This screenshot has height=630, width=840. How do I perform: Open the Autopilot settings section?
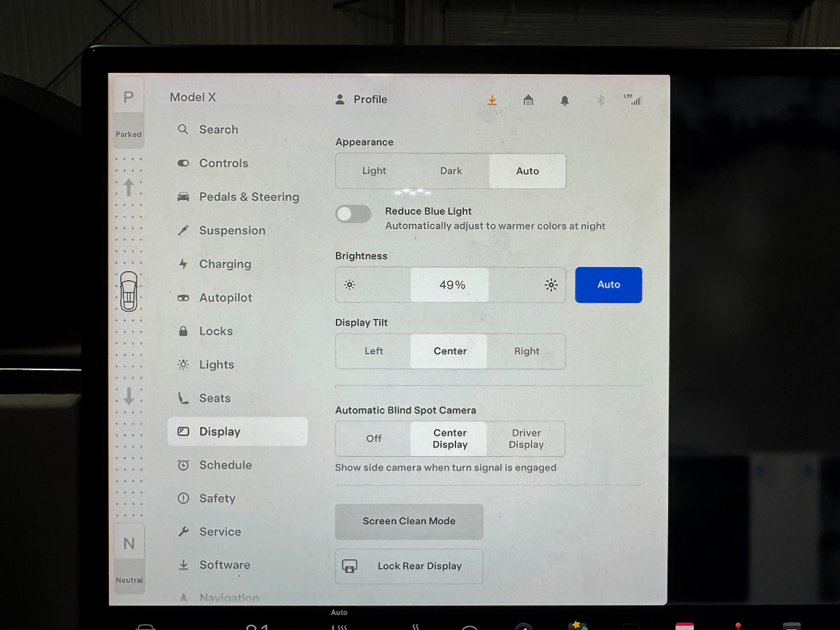(225, 297)
